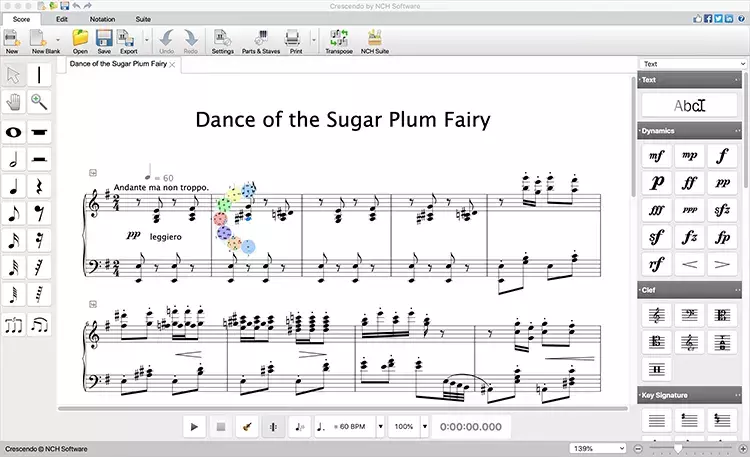Toggle the instrument guitar button in playback bar
The height and width of the screenshot is (457, 750).
247,427
